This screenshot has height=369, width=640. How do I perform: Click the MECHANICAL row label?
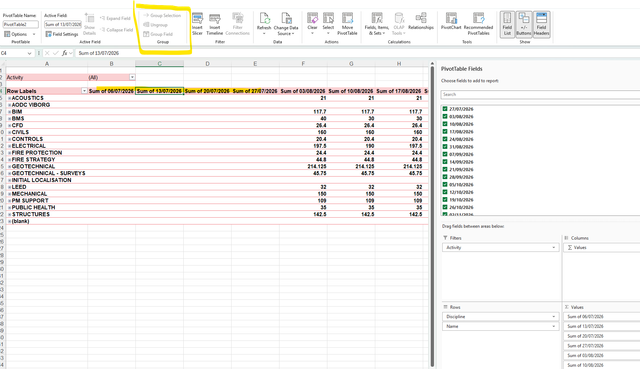coord(29,194)
